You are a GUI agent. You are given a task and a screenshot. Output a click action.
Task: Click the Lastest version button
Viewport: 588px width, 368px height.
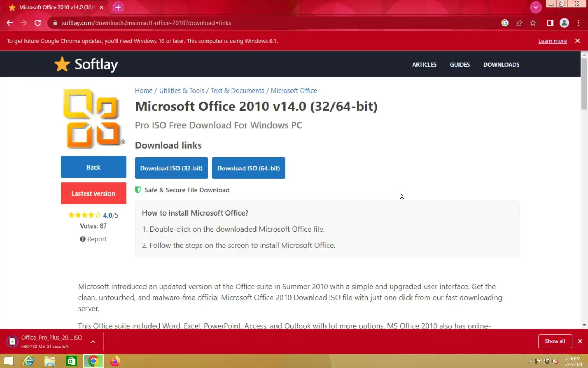93,193
